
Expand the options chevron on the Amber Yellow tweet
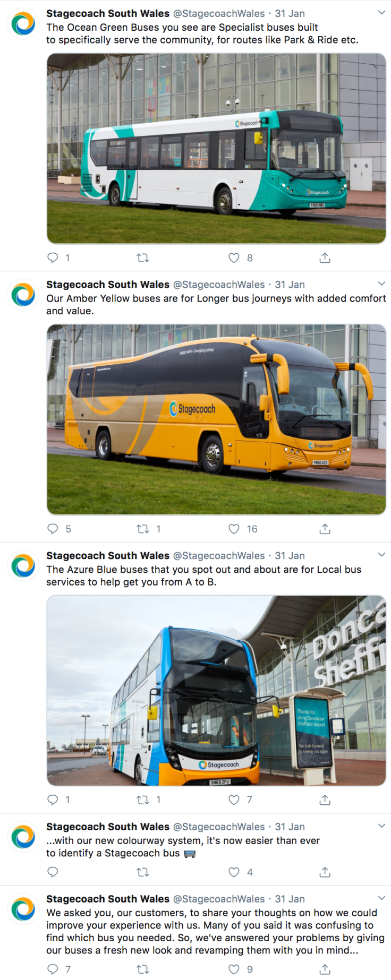[381, 283]
